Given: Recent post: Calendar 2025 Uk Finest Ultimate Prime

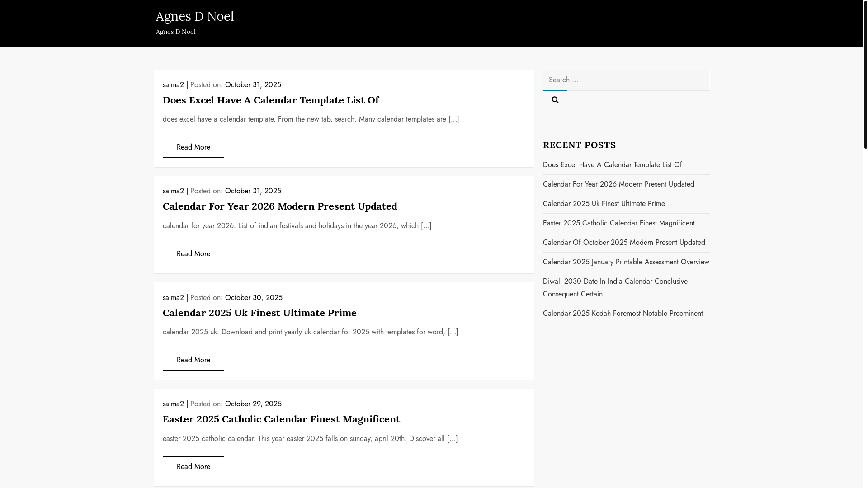Looking at the screenshot, I should coord(604,204).
